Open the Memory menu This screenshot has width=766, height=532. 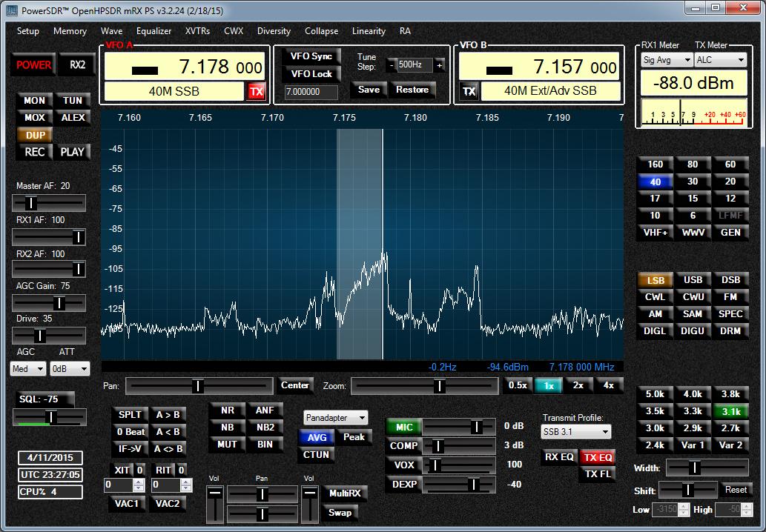(x=70, y=30)
